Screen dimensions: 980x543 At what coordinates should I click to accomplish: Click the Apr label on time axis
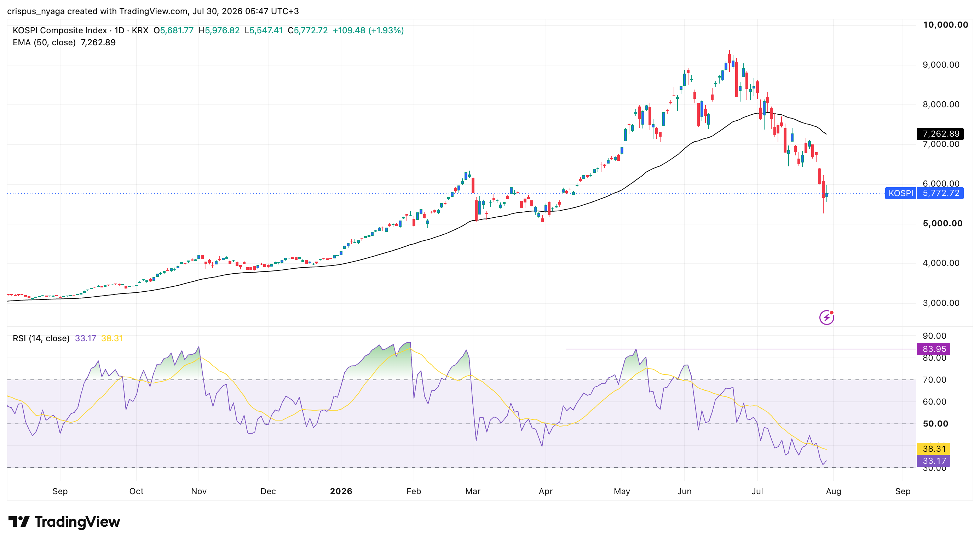tap(546, 491)
